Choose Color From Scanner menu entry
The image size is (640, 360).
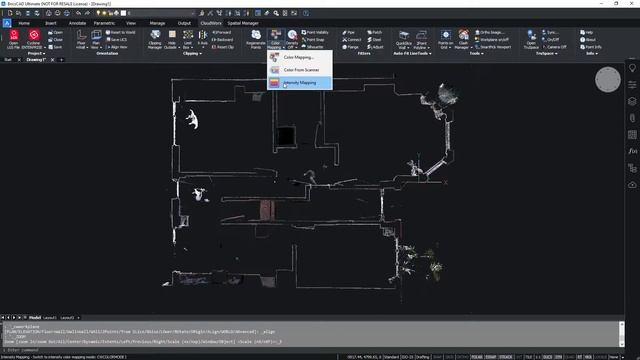(x=300, y=70)
